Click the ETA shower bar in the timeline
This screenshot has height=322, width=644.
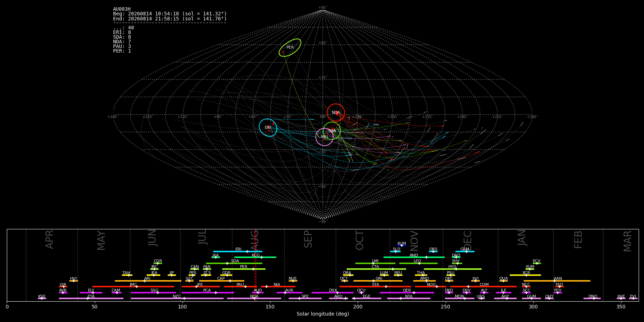pyautogui.click(x=91, y=298)
